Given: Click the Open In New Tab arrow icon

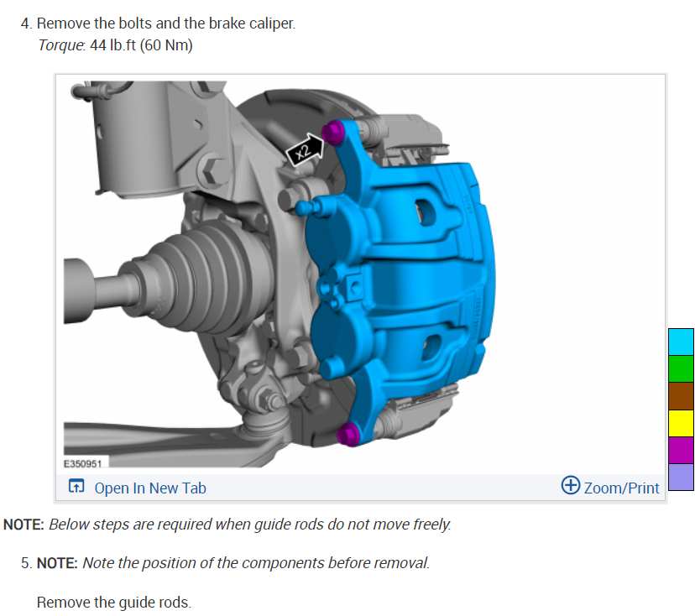Looking at the screenshot, I should (76, 486).
